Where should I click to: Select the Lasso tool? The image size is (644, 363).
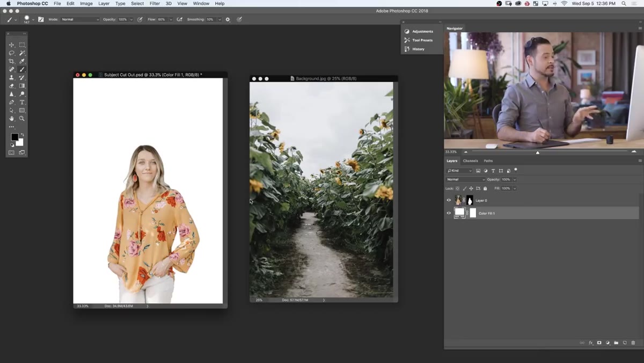pos(11,53)
